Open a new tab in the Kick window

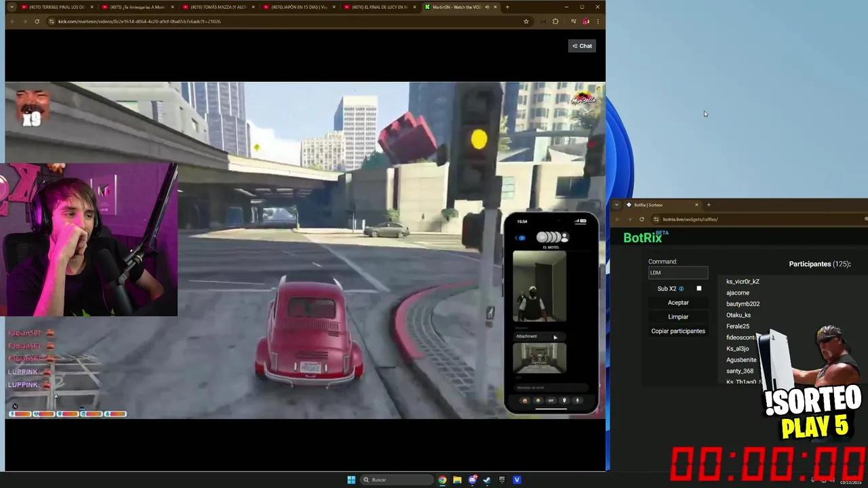click(x=507, y=7)
